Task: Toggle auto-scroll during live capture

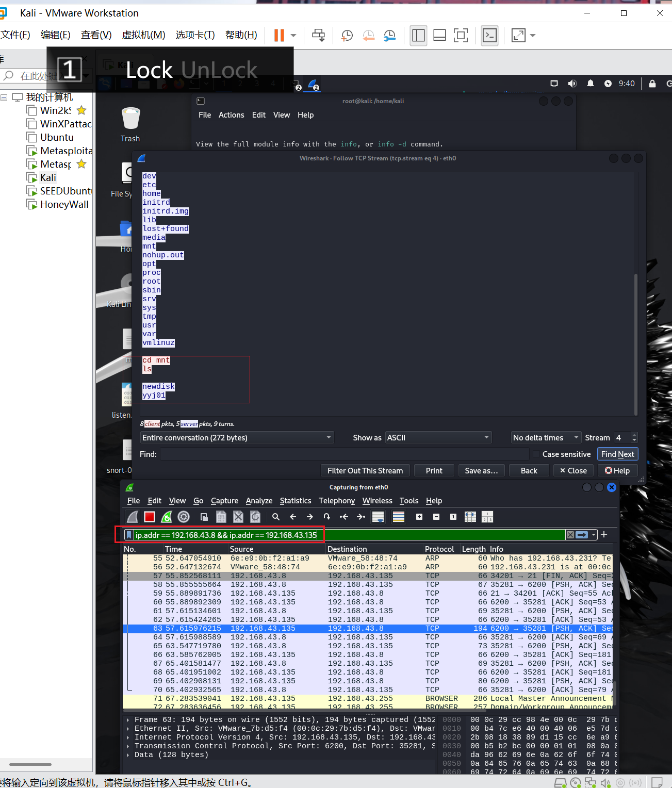Action: tap(378, 517)
